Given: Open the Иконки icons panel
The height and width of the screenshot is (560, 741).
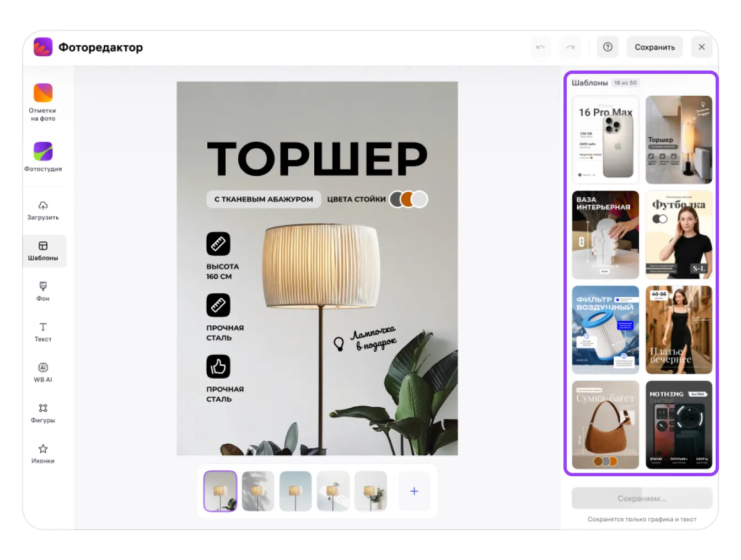Looking at the screenshot, I should coord(43,454).
